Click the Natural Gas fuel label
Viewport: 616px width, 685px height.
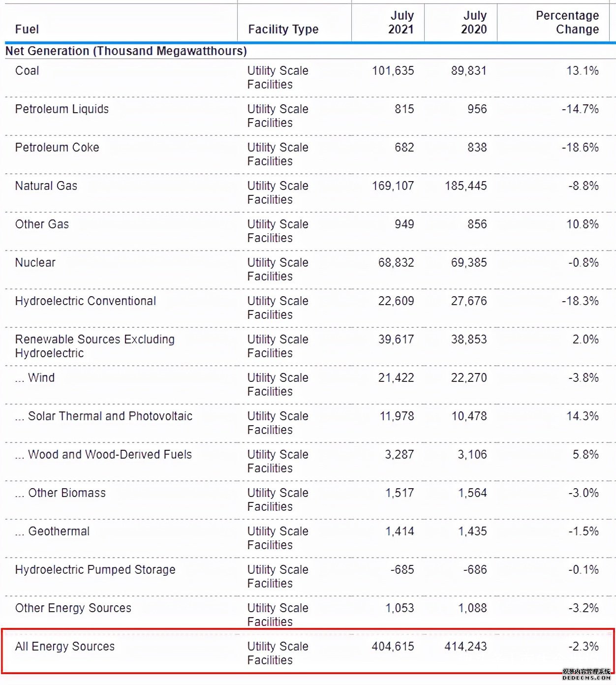[x=46, y=186]
